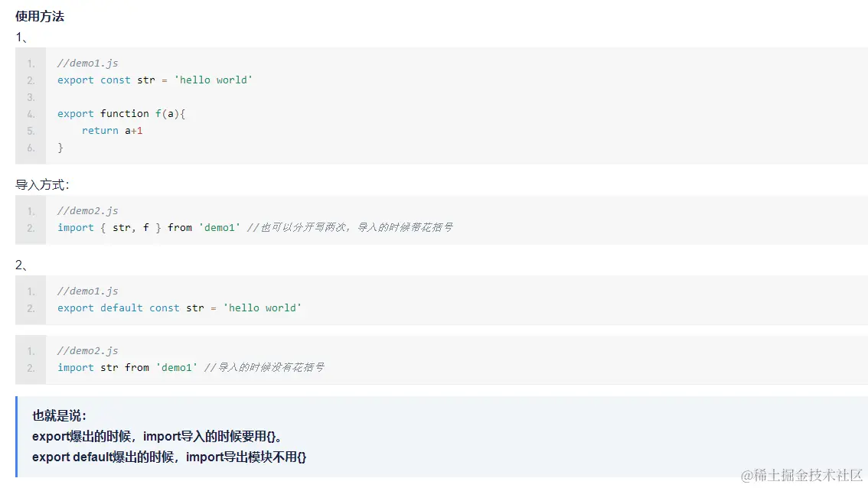Click line number 3 in first code block
This screenshot has height=488, width=868.
click(x=31, y=97)
